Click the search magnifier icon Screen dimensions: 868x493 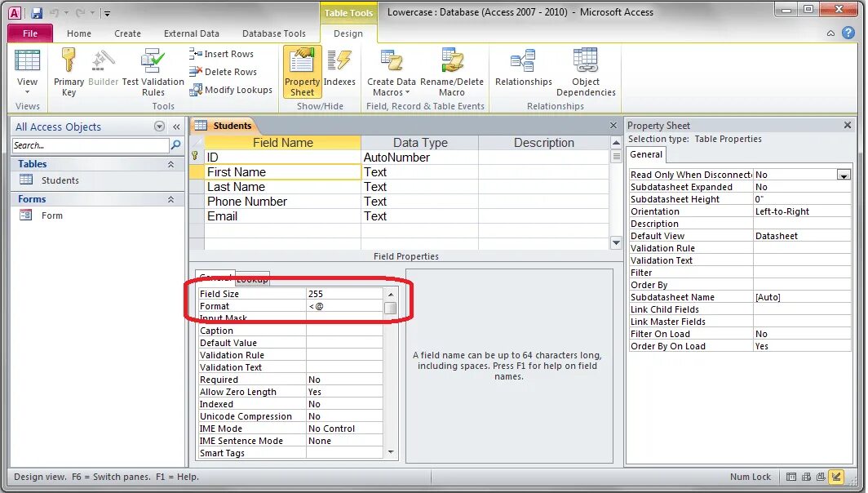coord(176,145)
